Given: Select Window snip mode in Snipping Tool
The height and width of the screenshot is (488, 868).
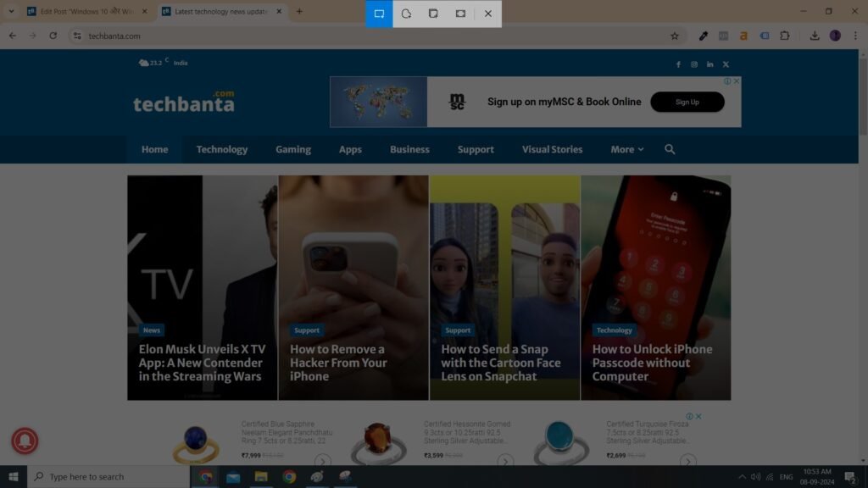Looking at the screenshot, I should [433, 14].
